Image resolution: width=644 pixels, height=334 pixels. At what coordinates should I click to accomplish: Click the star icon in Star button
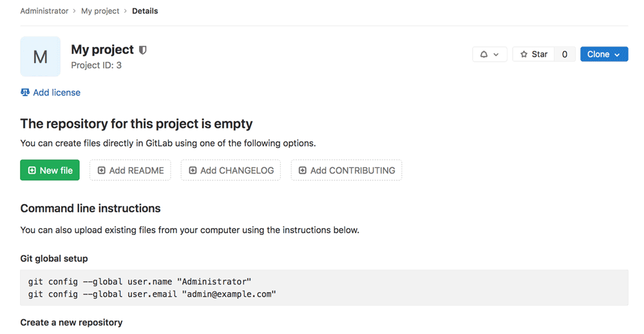[x=524, y=55]
